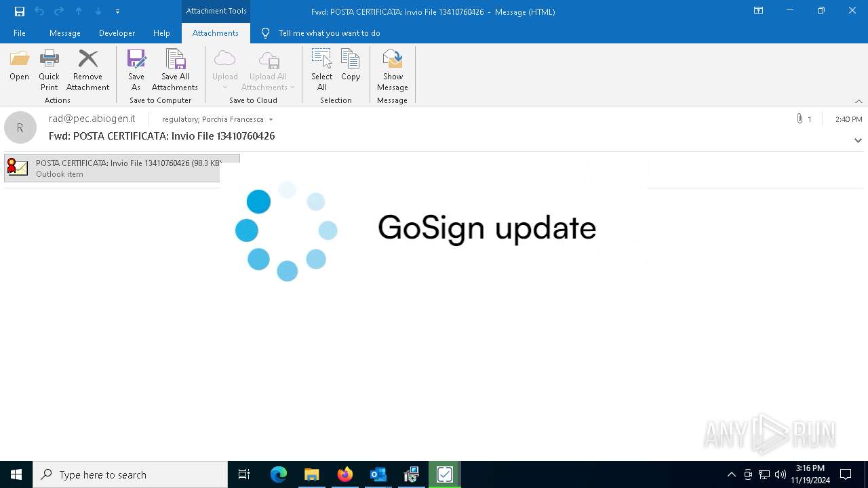The height and width of the screenshot is (488, 868).
Task: Open Firefox from taskbar
Action: 345,474
